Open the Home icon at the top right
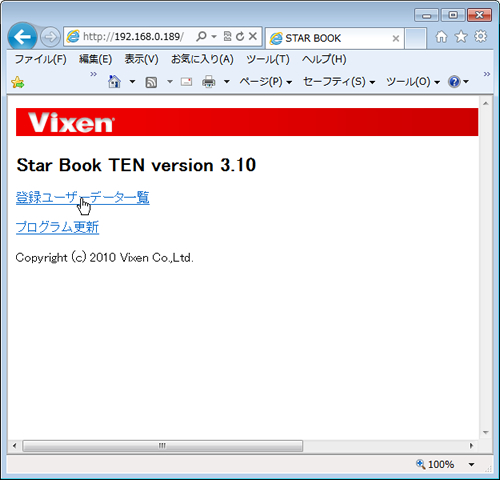500x480 pixels. tap(441, 37)
